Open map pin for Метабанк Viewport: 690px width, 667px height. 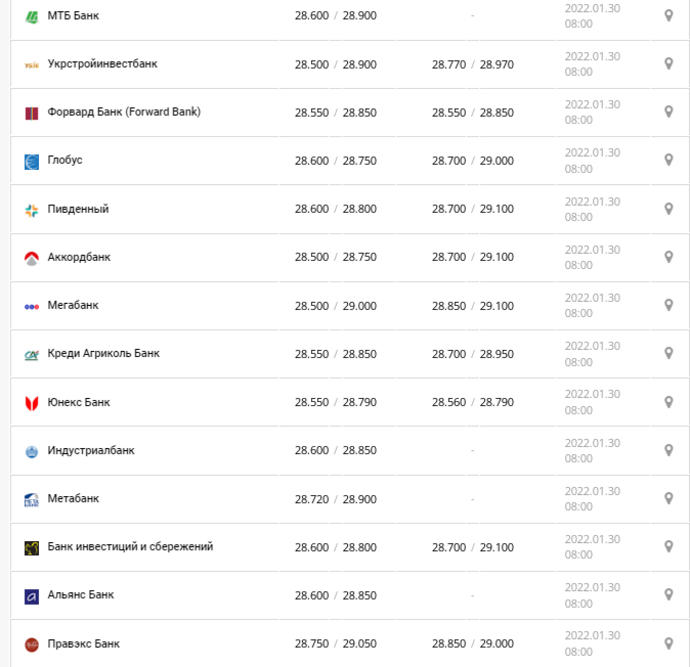669,499
